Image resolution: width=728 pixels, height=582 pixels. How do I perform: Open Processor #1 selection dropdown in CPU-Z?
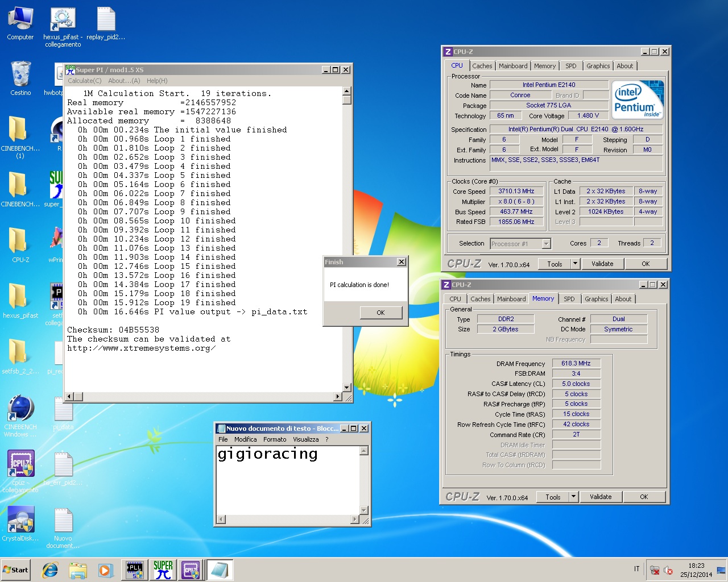pyautogui.click(x=520, y=244)
